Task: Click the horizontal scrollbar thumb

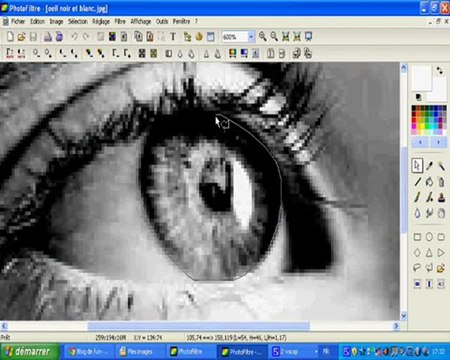Action: coord(198,326)
